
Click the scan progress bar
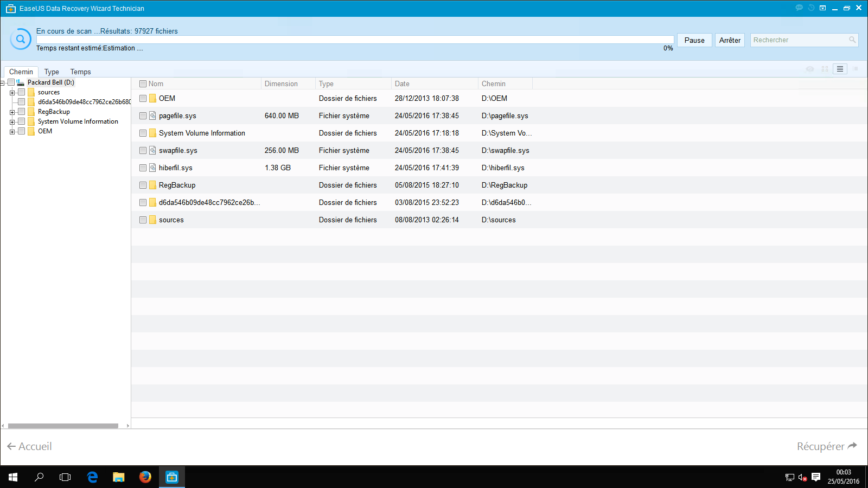click(x=355, y=40)
